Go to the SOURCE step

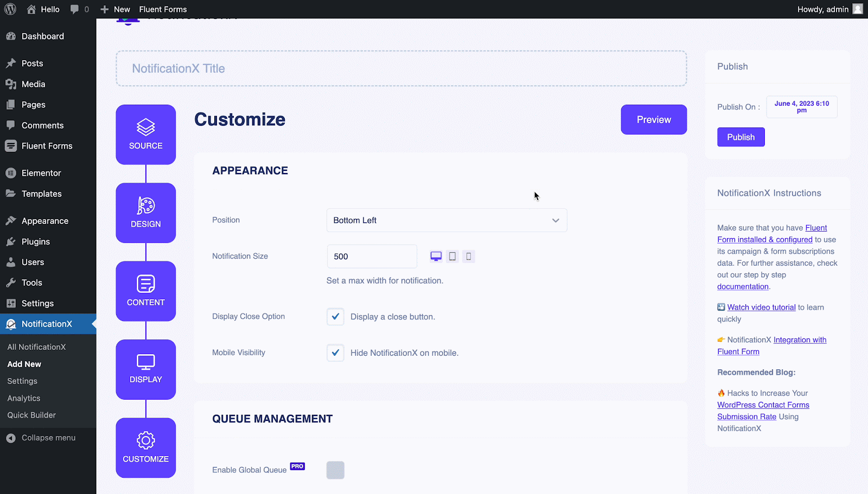coord(146,134)
